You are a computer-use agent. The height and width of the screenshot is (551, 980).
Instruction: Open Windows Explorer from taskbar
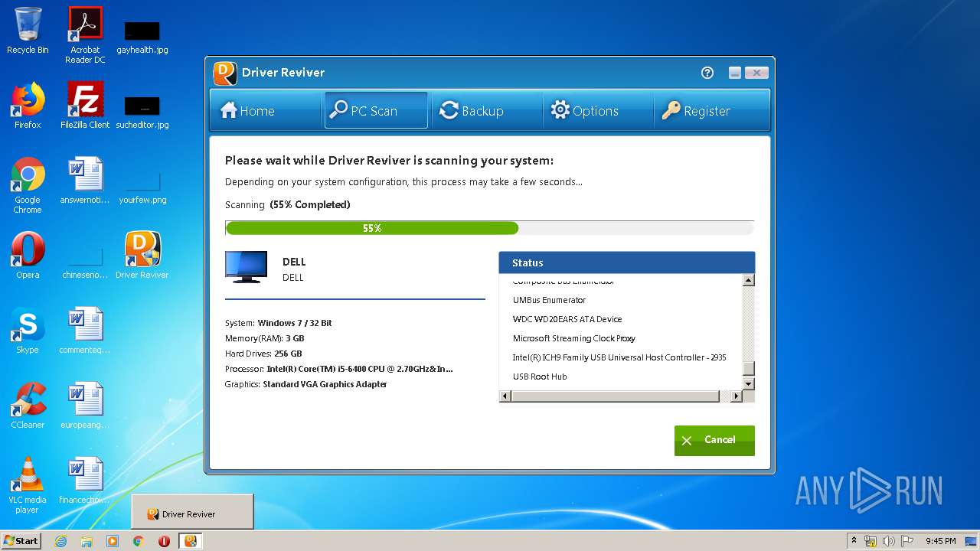coord(87,541)
